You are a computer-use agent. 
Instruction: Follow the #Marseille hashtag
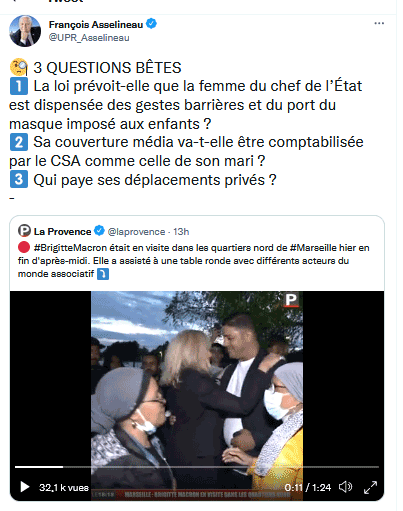pyautogui.click(x=313, y=248)
